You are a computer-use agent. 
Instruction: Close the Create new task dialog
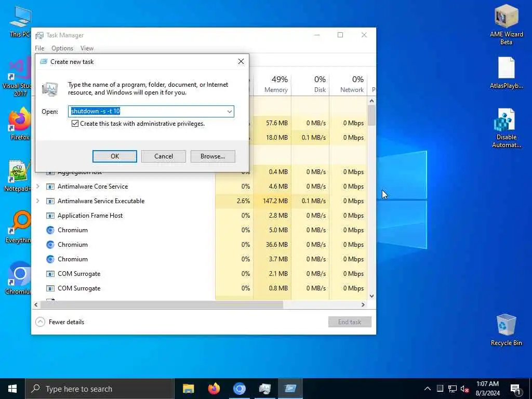(241, 61)
